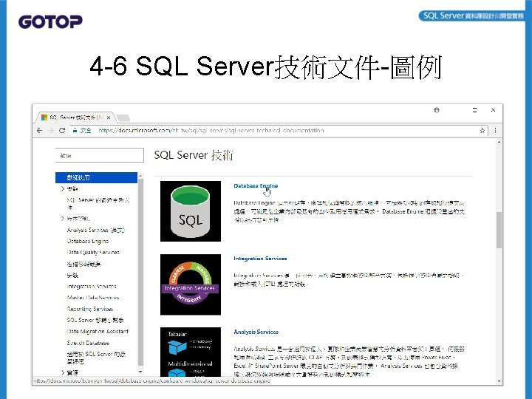Open a new tab button
This screenshot has width=532, height=399.
pos(123,117)
